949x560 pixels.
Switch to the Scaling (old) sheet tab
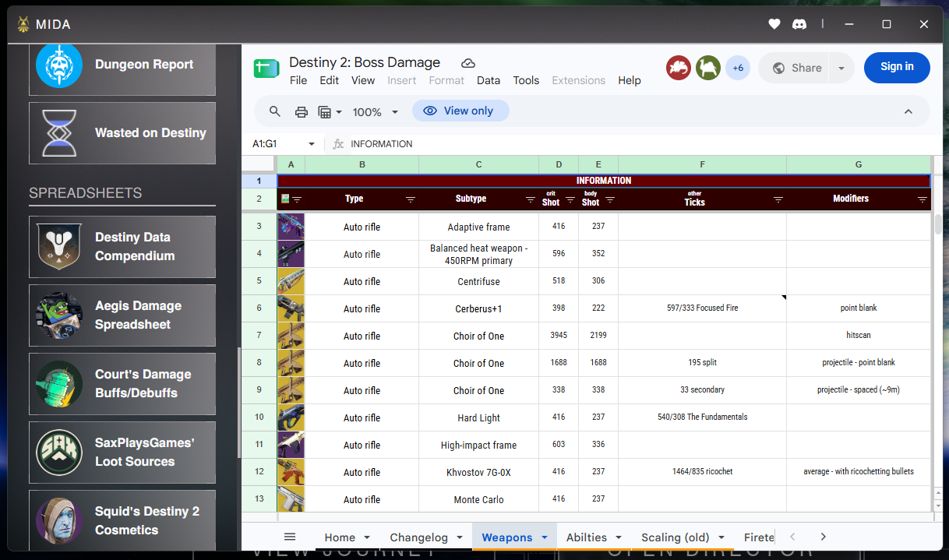[683, 537]
